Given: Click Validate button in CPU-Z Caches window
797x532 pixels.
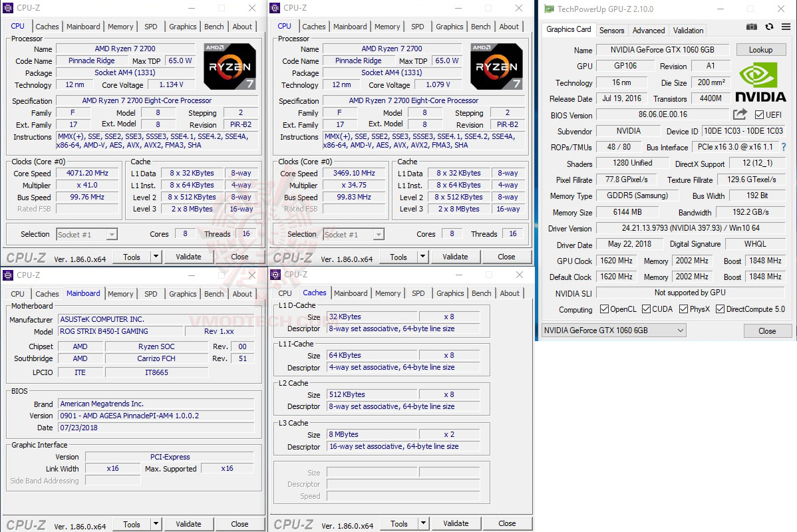Looking at the screenshot, I should tap(456, 523).
